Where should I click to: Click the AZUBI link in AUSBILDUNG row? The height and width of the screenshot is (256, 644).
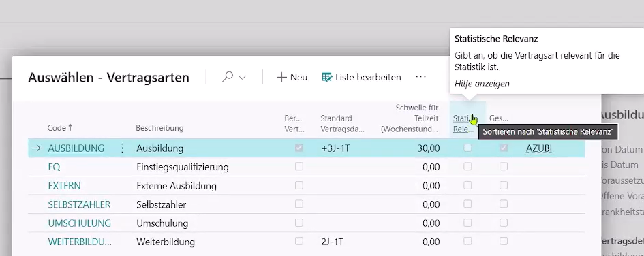click(x=539, y=148)
